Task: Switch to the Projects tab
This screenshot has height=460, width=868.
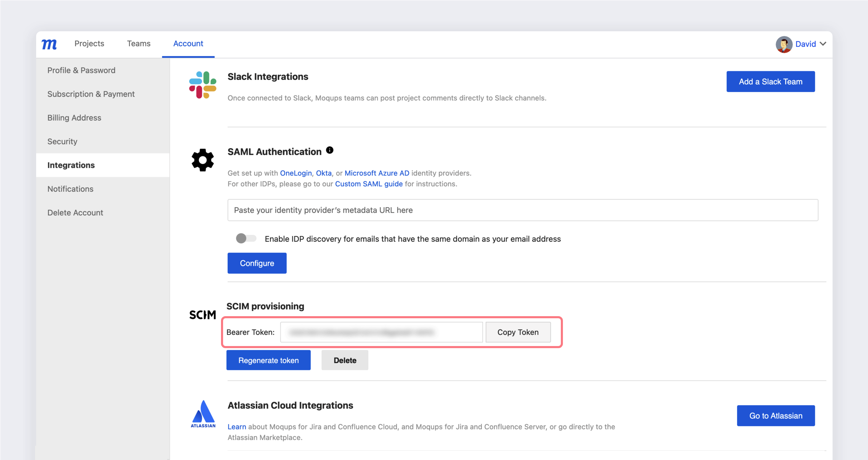Action: point(89,44)
